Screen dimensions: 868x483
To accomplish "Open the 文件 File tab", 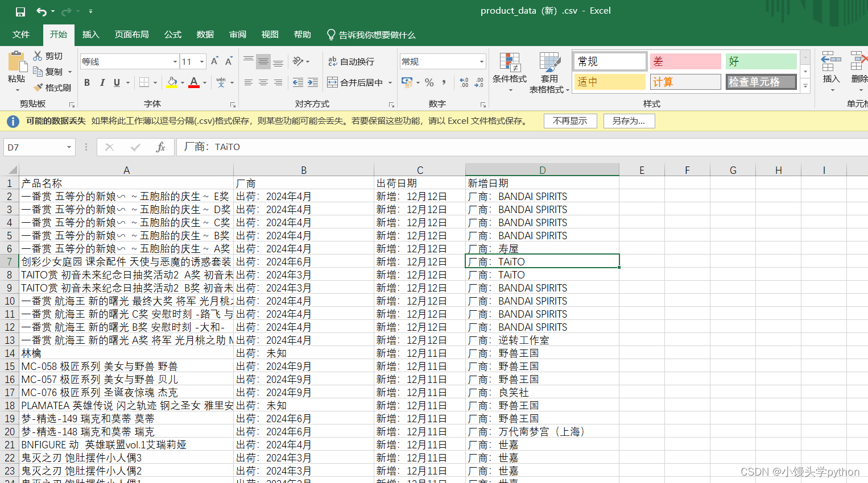I will [x=21, y=35].
